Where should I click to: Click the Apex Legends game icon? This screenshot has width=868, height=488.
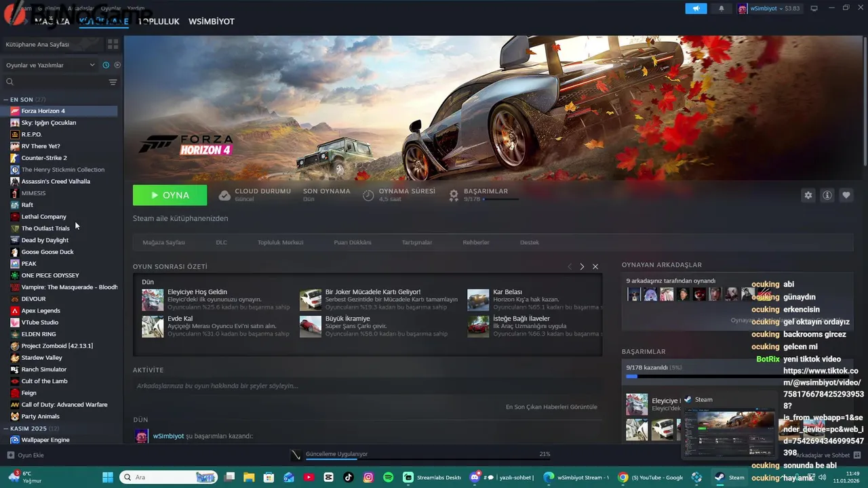15,310
